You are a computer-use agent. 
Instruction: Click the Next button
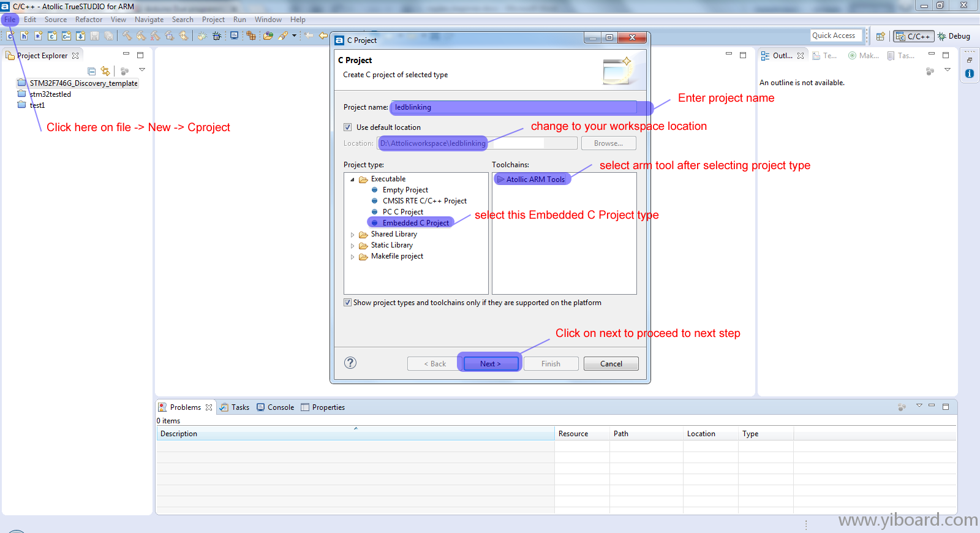coord(490,364)
